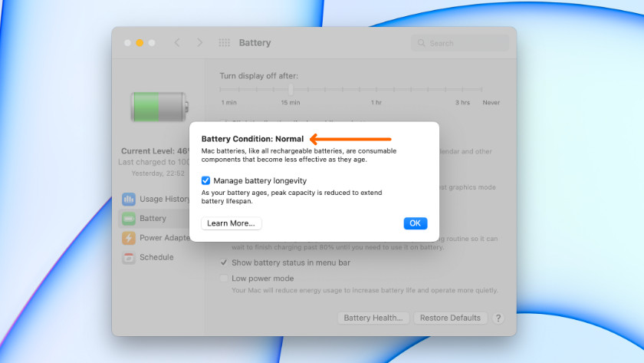Click the help question mark button
The height and width of the screenshot is (363, 644).
(x=498, y=318)
